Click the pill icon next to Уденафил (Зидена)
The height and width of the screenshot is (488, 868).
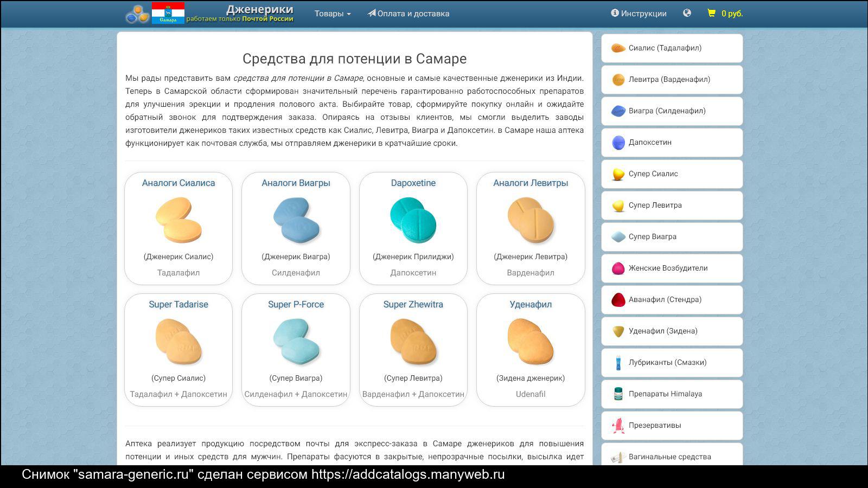[618, 331]
